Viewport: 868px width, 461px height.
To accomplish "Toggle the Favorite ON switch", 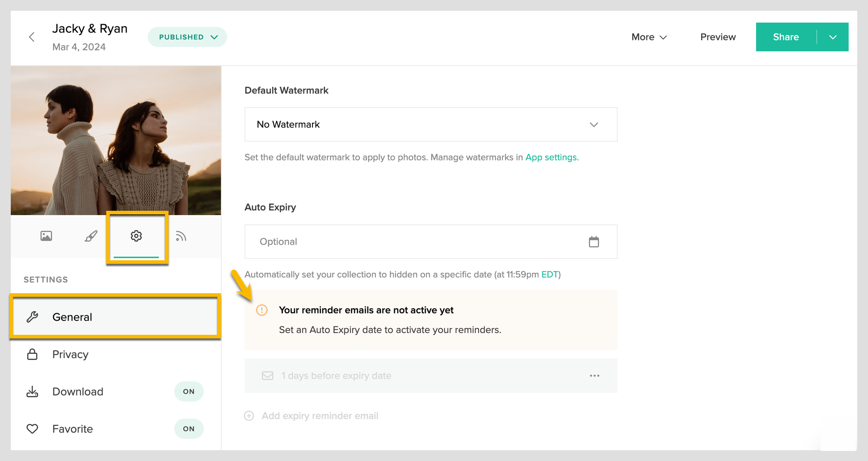I will point(188,429).
